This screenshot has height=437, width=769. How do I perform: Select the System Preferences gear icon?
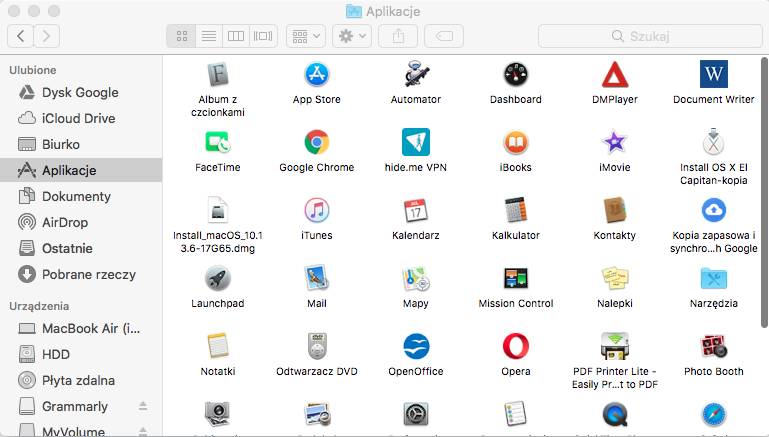tap(416, 415)
